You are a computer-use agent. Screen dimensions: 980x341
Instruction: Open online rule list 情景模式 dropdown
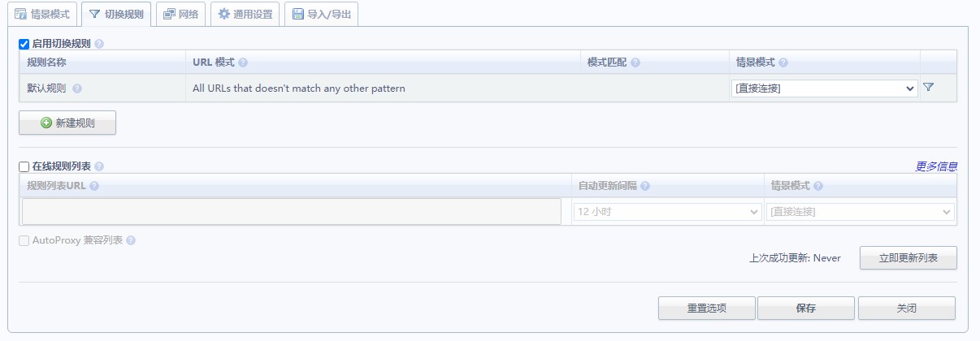pyautogui.click(x=860, y=211)
